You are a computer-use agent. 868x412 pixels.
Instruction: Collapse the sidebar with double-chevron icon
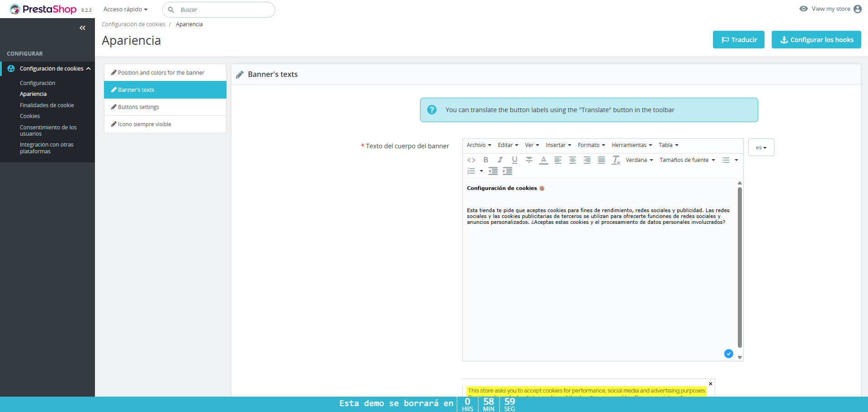[x=82, y=28]
